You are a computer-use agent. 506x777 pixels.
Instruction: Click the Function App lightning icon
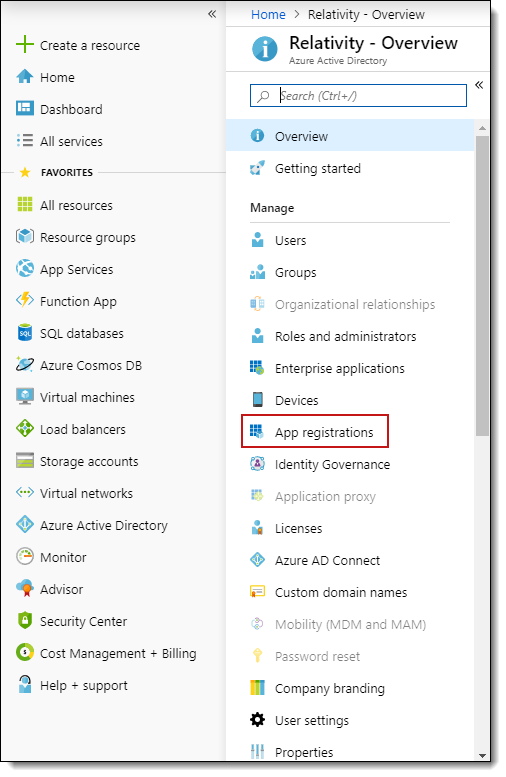tap(25, 300)
